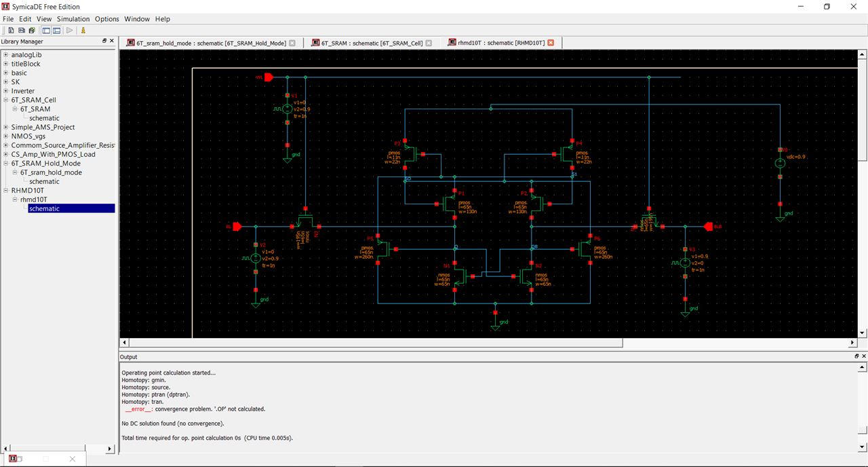Screen dimensions: 868x467
Task: Click the run simulation play icon
Action: pos(70,31)
